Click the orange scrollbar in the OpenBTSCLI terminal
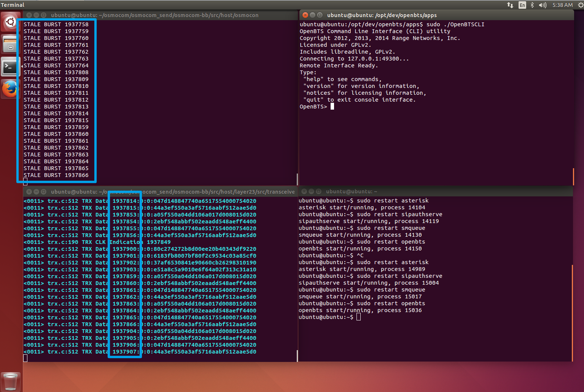Viewport: 584px width, 392px height. point(573,177)
